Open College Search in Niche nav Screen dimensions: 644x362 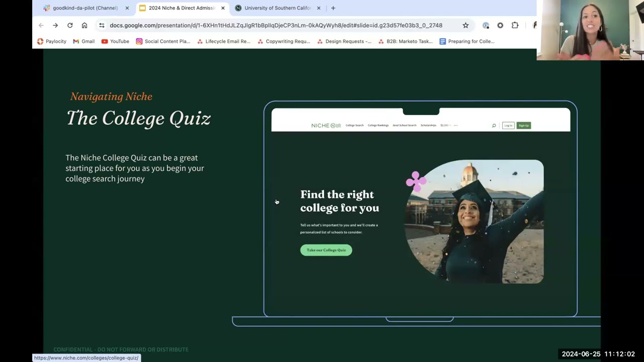(355, 125)
